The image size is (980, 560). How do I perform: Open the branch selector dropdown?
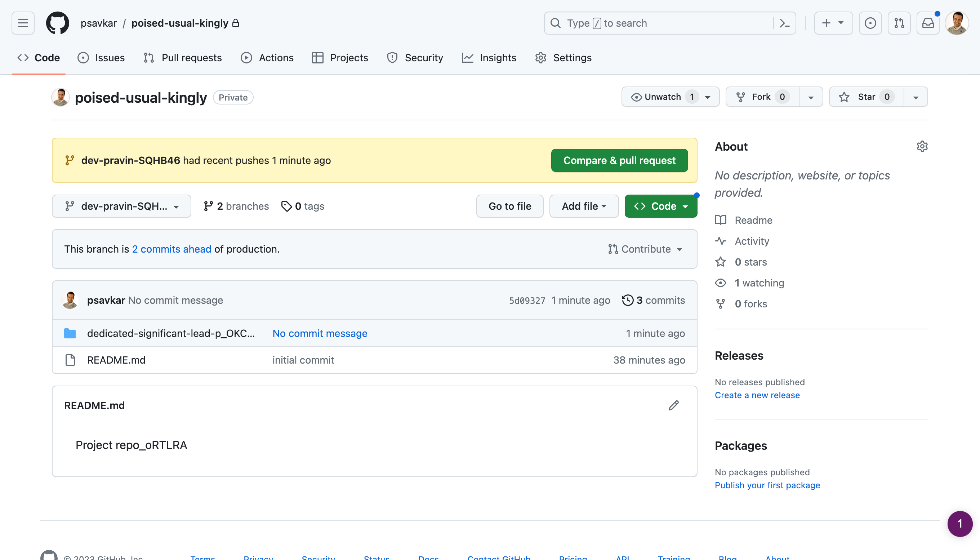click(121, 206)
